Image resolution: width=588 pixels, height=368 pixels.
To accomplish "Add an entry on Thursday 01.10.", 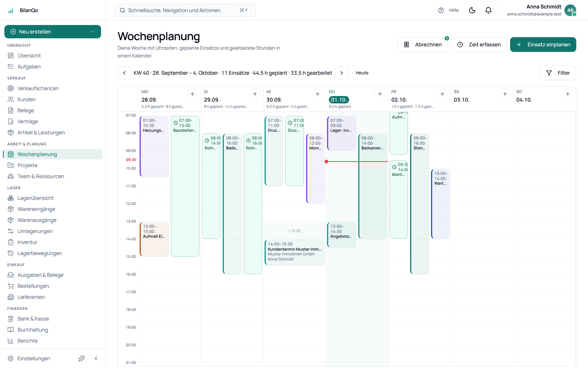I will (380, 94).
